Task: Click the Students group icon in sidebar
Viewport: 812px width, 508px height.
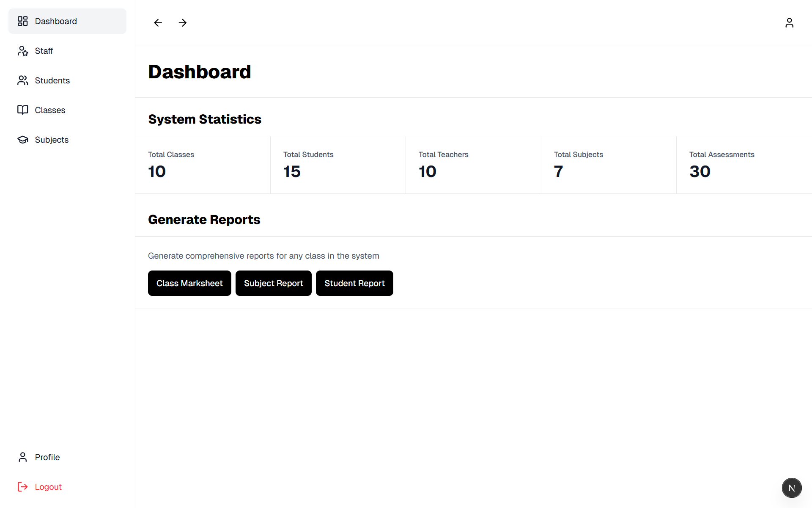Action: [x=23, y=80]
